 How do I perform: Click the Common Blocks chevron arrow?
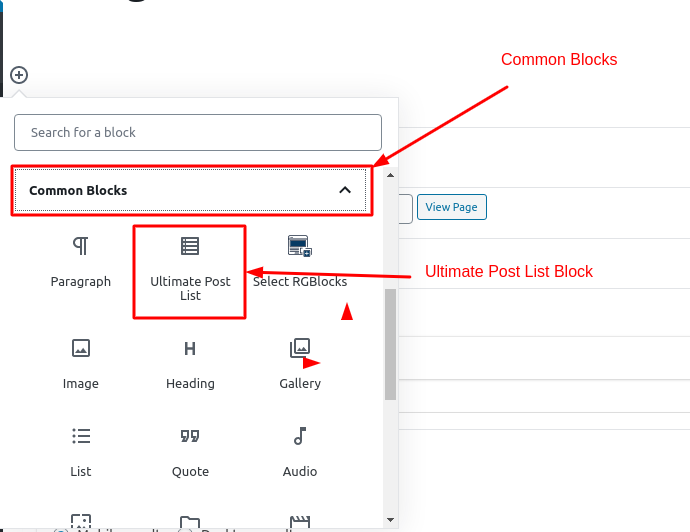coord(345,190)
